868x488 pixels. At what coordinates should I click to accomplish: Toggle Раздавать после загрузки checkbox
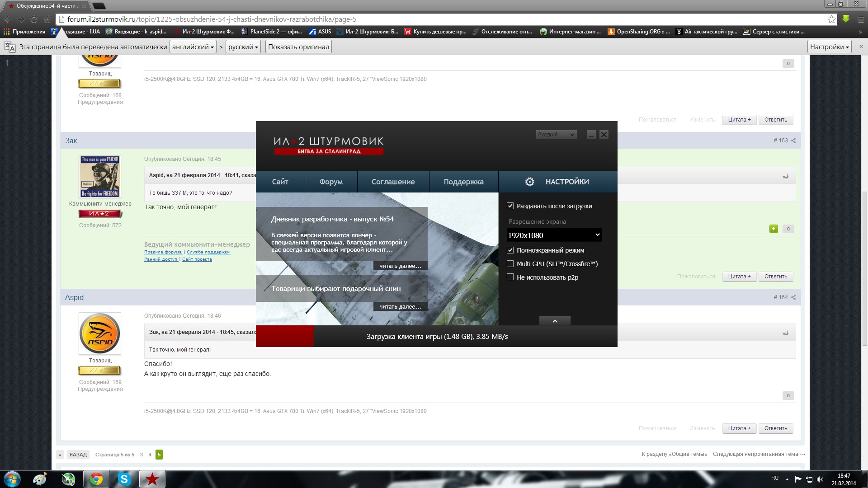click(510, 206)
